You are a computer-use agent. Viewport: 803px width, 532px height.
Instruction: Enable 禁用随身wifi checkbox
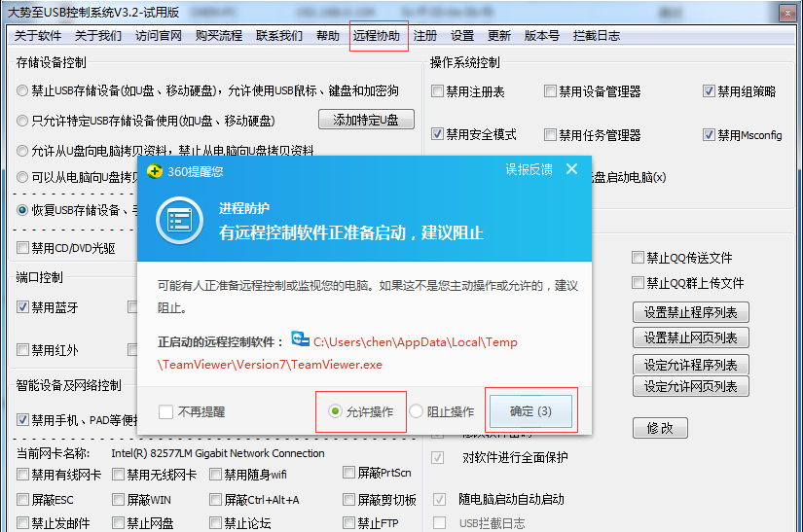[215, 475]
